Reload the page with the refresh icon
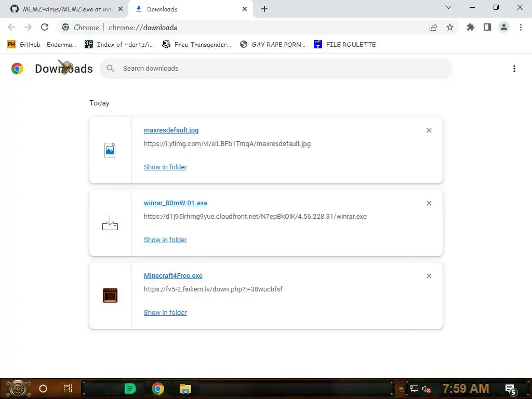532x399 pixels. point(45,27)
